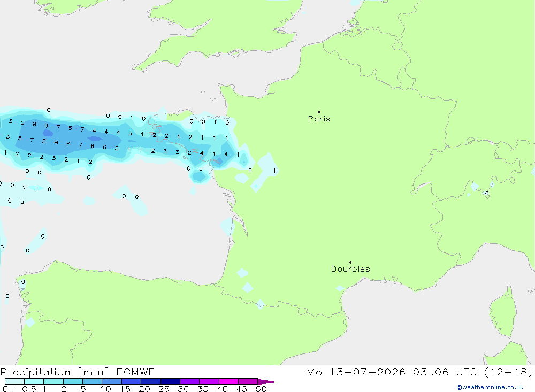This screenshot has height=392, width=535.
Task: Pick the 20–25 mm dark blue swatch
Action: pyautogui.click(x=151, y=381)
